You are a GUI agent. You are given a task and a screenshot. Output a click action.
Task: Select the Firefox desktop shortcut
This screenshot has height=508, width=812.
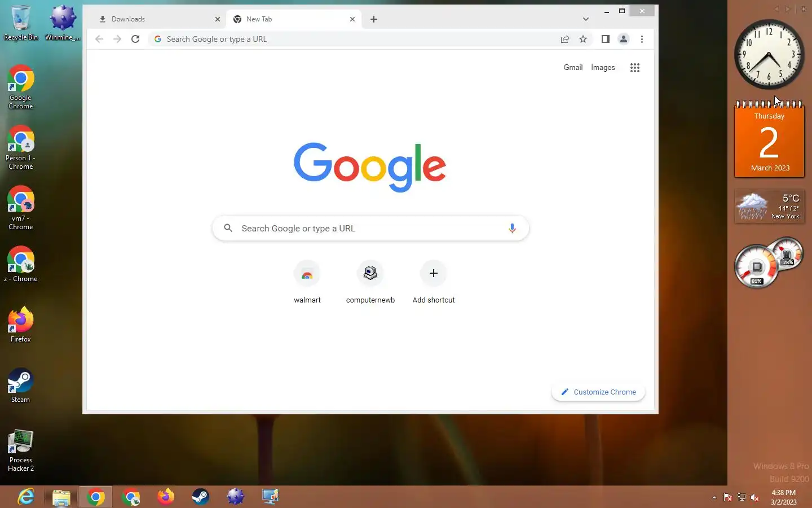click(21, 325)
